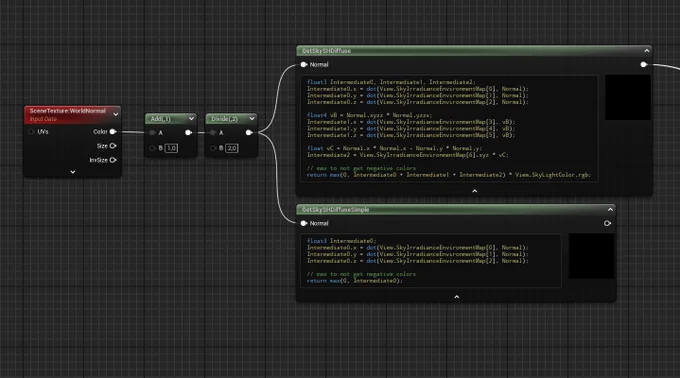Click the Divide node B value field
The image size is (680, 378).
point(232,148)
